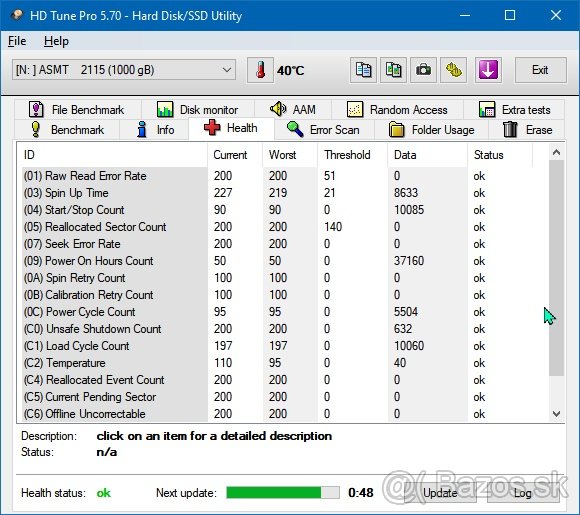The height and width of the screenshot is (515, 580).
Task: Click the 40°C temperature readout
Action: (290, 70)
